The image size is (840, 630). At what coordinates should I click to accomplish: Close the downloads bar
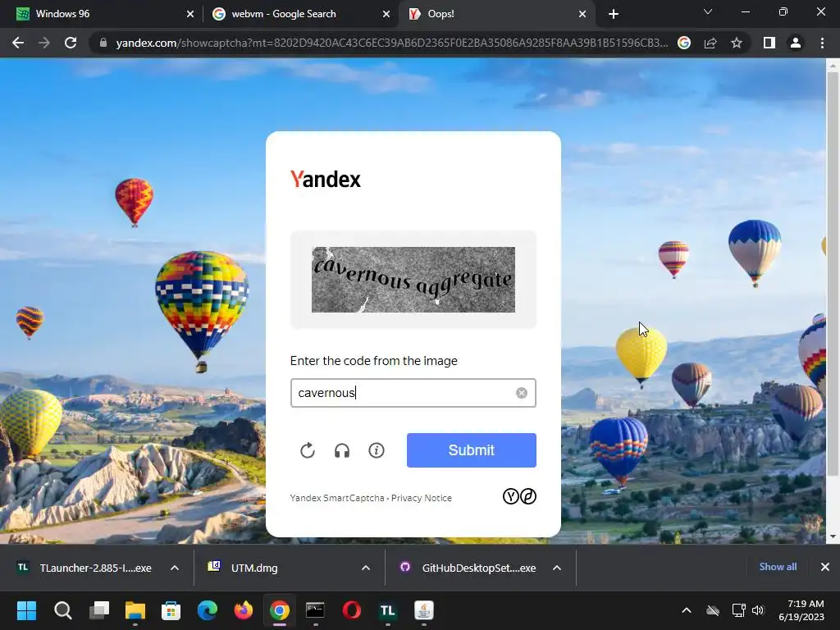point(825,567)
